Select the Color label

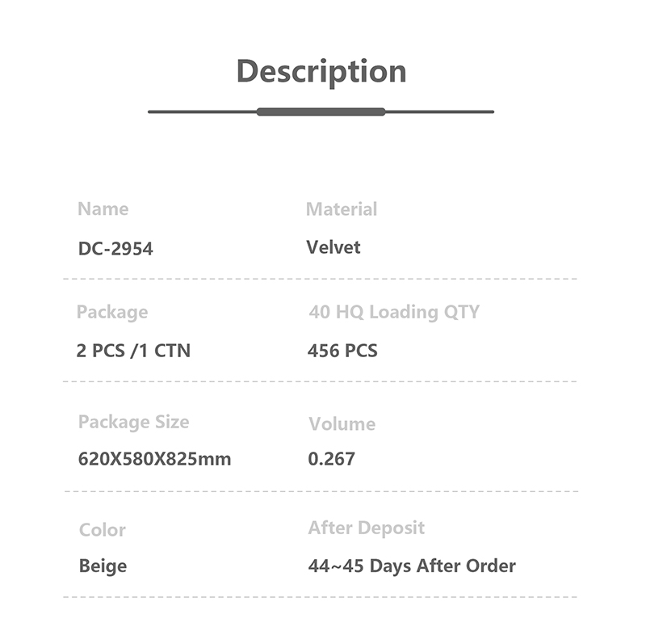tap(103, 530)
